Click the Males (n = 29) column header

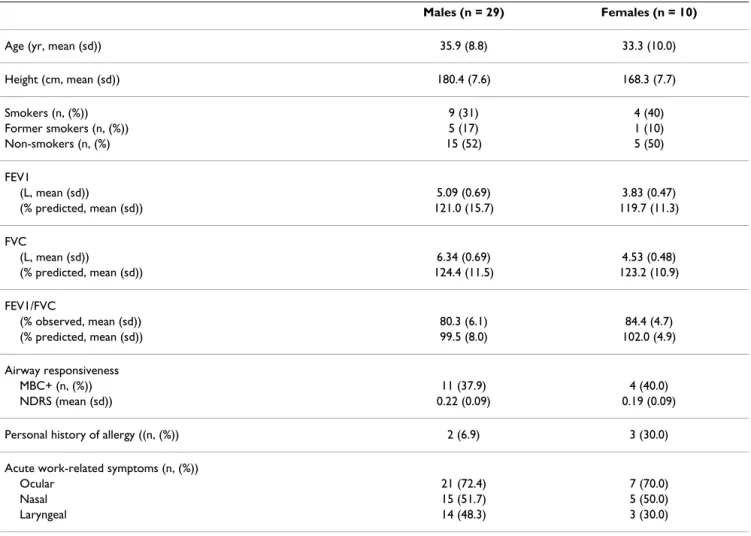(x=463, y=12)
